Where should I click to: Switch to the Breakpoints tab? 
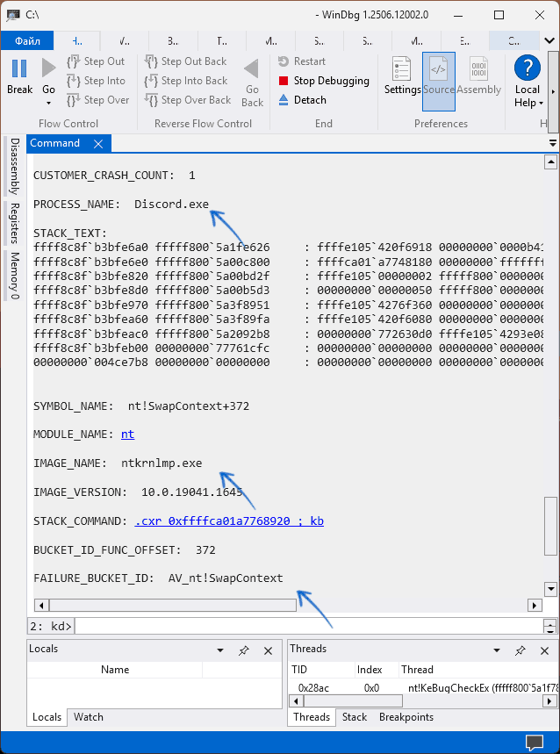point(406,717)
